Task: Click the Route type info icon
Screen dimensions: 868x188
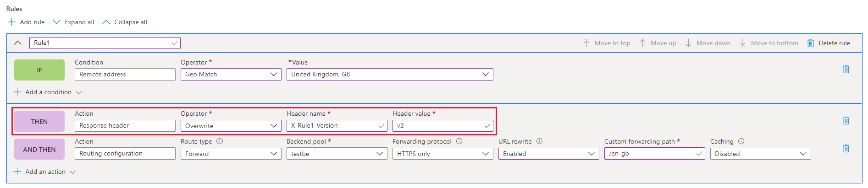Action: (x=220, y=141)
